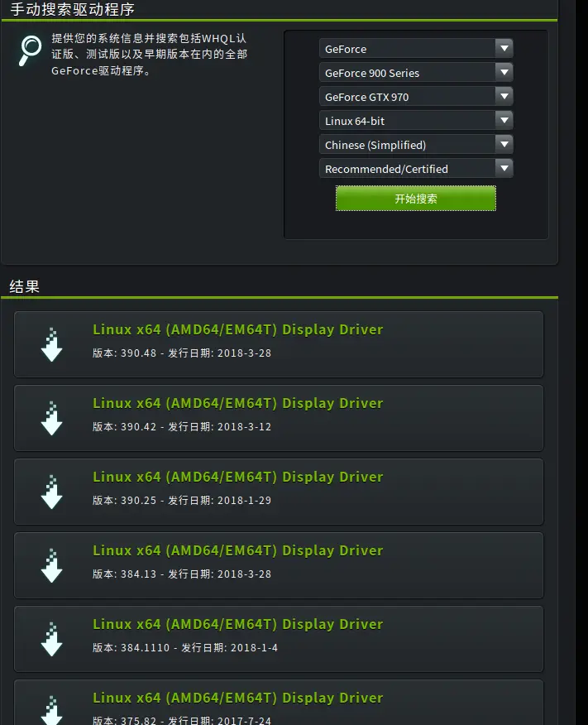Click the magnifying glass search icon
The height and width of the screenshot is (725, 588).
pos(30,50)
